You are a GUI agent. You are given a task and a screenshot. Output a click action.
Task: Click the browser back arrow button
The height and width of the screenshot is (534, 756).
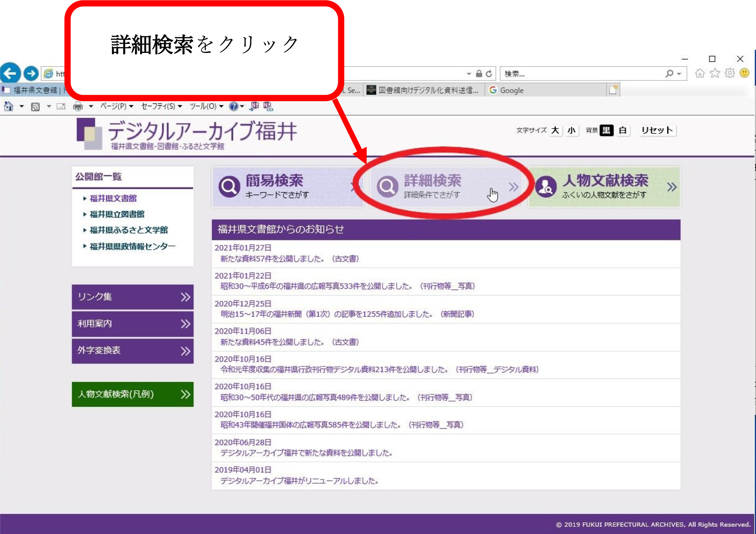10,73
